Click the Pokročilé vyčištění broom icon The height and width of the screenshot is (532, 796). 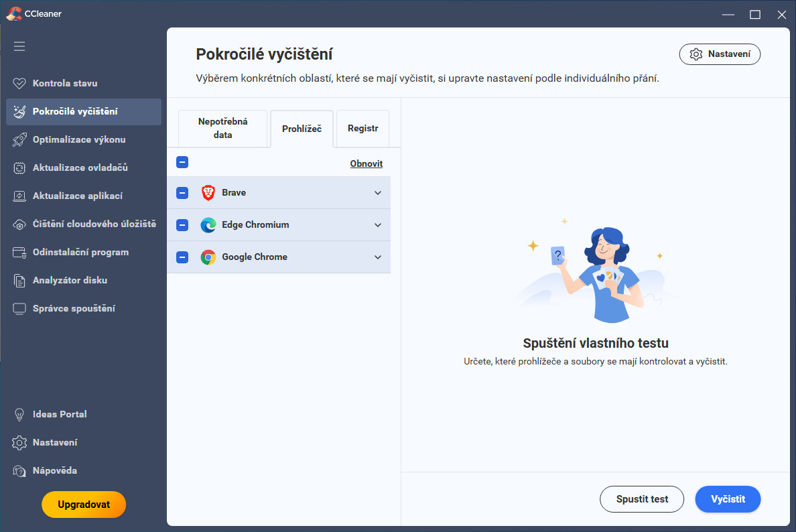pyautogui.click(x=19, y=112)
